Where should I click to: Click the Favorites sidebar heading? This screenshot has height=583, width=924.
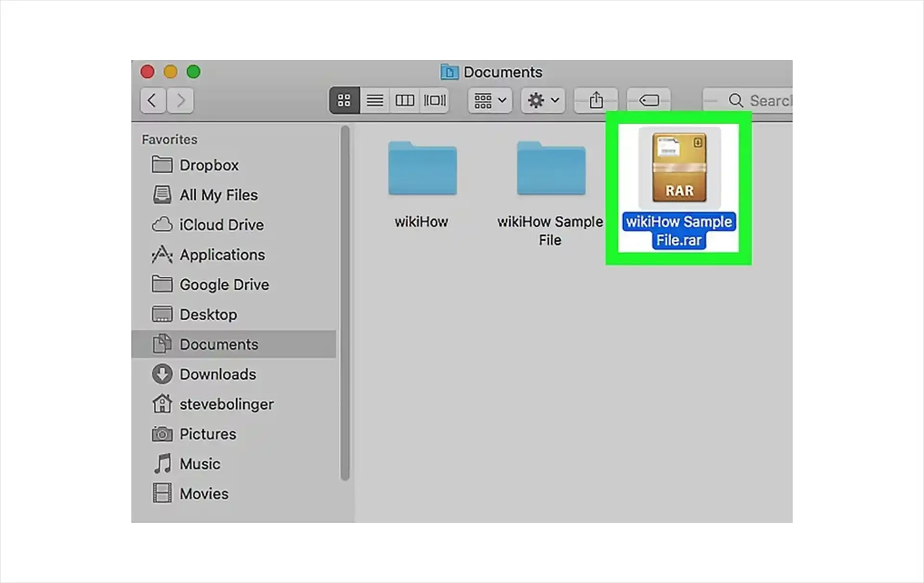point(169,139)
